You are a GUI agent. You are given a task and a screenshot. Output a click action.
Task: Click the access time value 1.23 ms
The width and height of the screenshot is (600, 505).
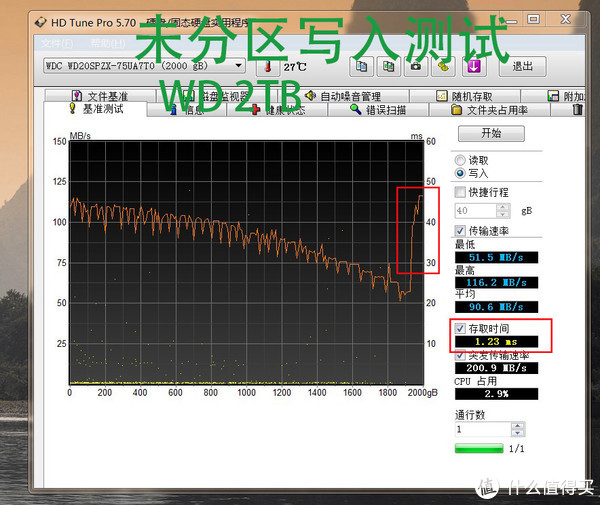496,342
